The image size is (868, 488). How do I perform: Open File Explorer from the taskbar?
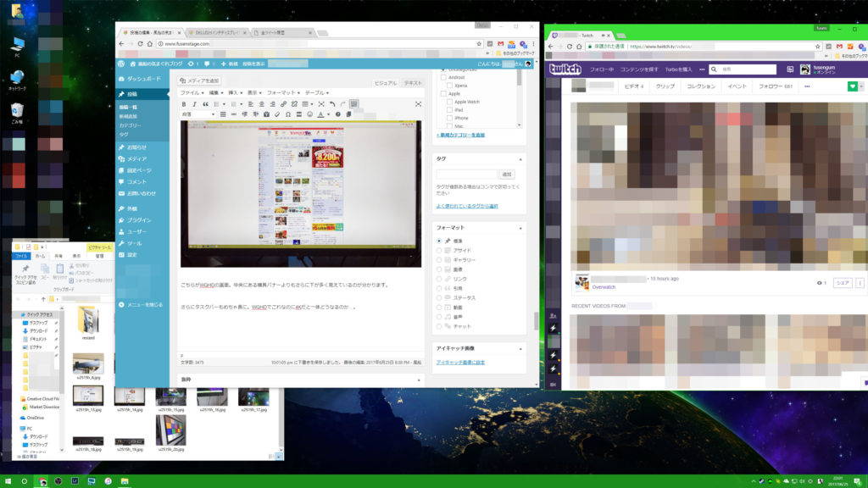pyautogui.click(x=125, y=481)
